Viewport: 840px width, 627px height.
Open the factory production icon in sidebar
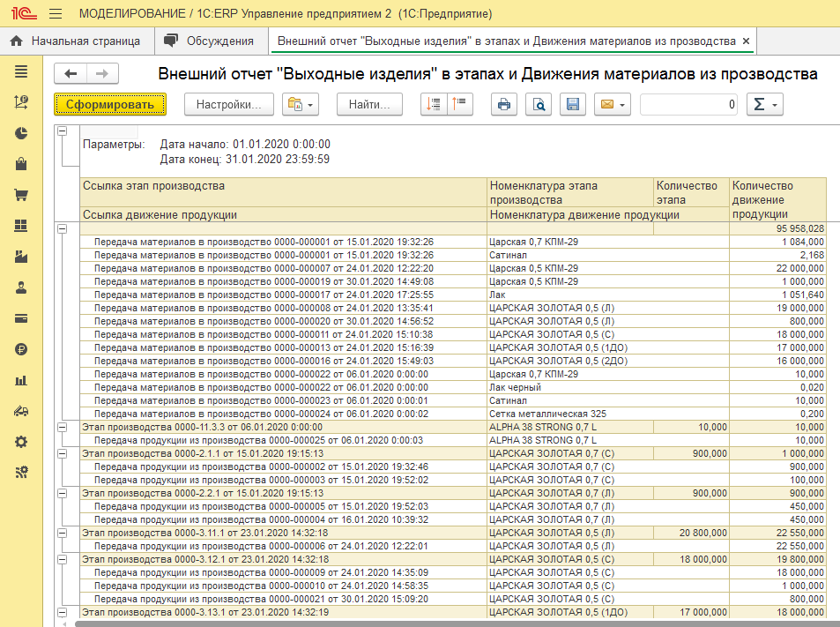[21, 257]
